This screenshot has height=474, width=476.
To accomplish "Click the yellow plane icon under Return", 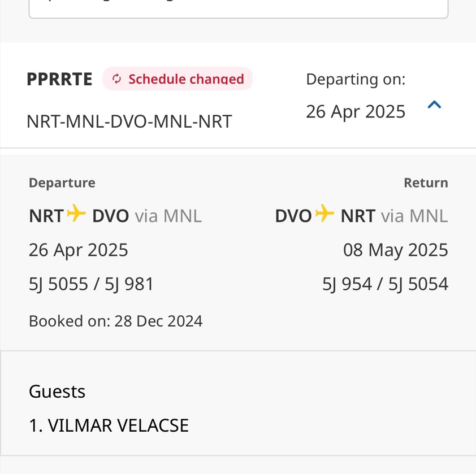I will [x=324, y=214].
